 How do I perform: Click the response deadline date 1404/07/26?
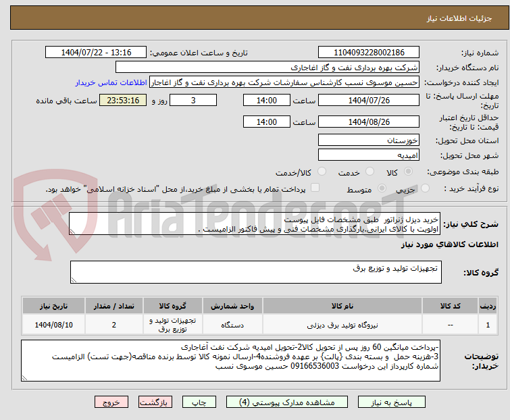click(x=369, y=100)
